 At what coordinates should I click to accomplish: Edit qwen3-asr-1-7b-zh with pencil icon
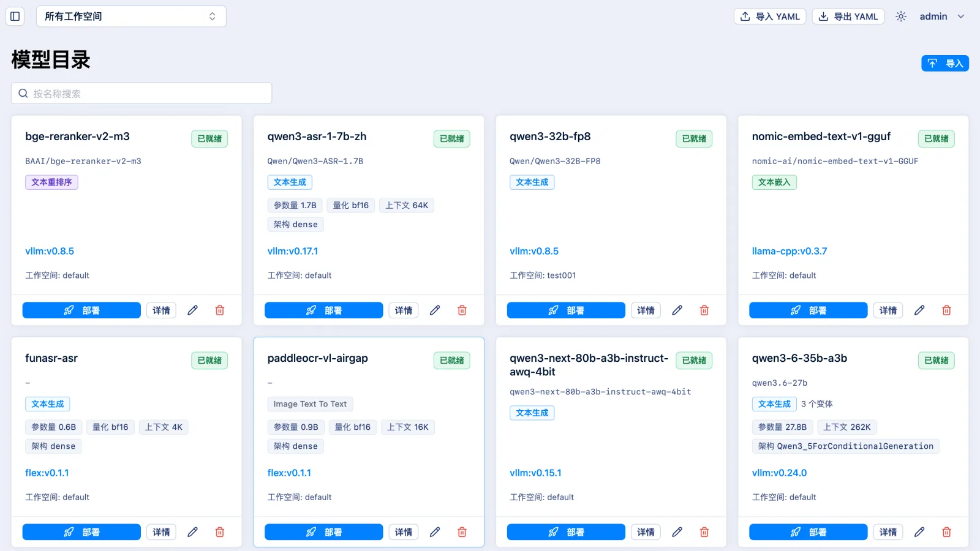click(435, 310)
